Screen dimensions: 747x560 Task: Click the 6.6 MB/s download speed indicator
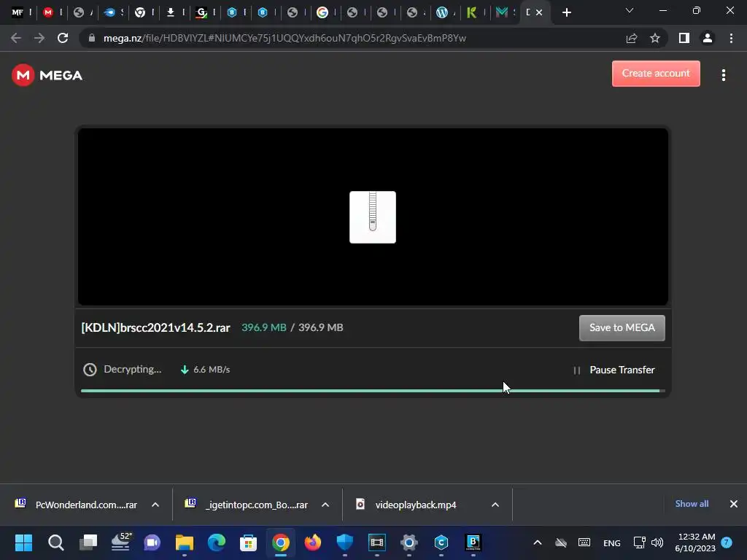[x=205, y=370]
